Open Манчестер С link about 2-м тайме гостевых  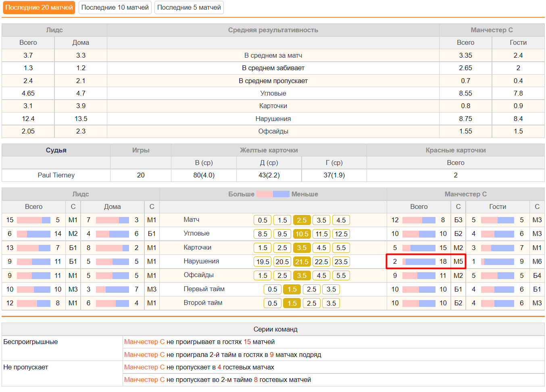point(144,380)
